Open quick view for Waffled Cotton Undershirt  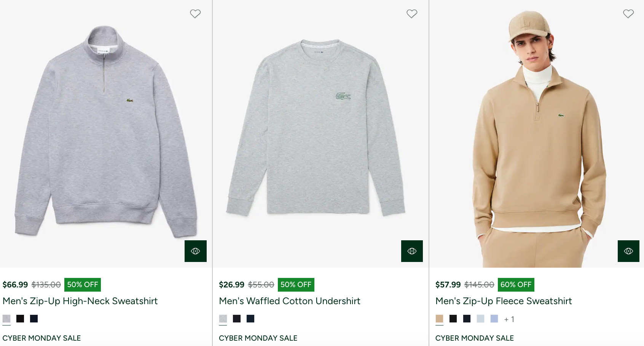click(412, 251)
